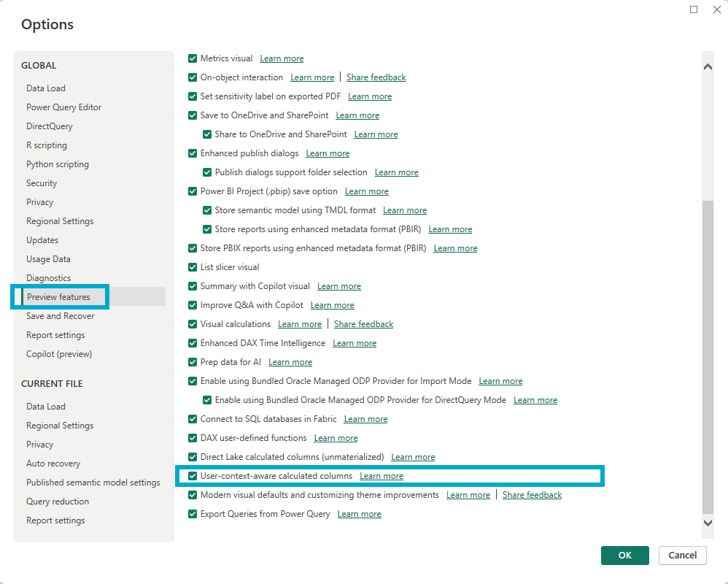This screenshot has height=584, width=728.
Task: Toggle Improve Q&A with Copilot checkbox
Action: click(193, 305)
